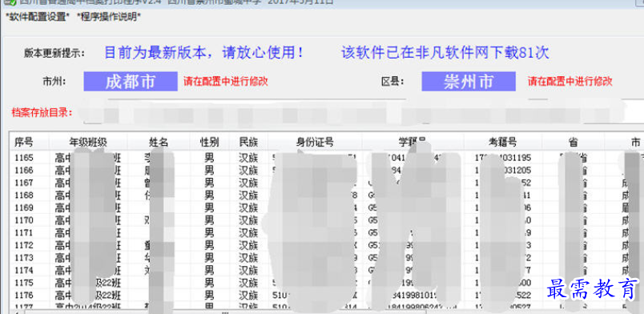644x314 pixels.
Task: Click the 身份证号 column header
Action: pyautogui.click(x=315, y=143)
